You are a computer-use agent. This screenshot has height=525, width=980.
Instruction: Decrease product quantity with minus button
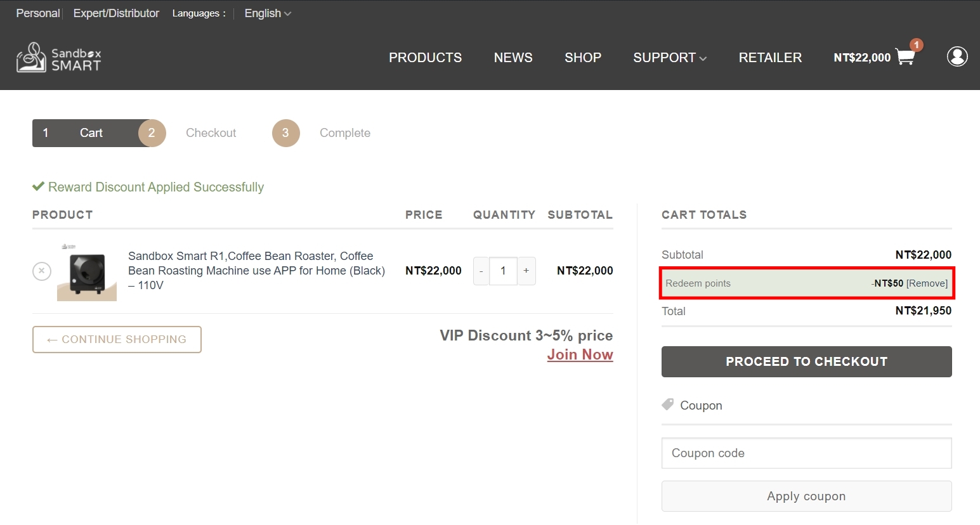click(481, 271)
